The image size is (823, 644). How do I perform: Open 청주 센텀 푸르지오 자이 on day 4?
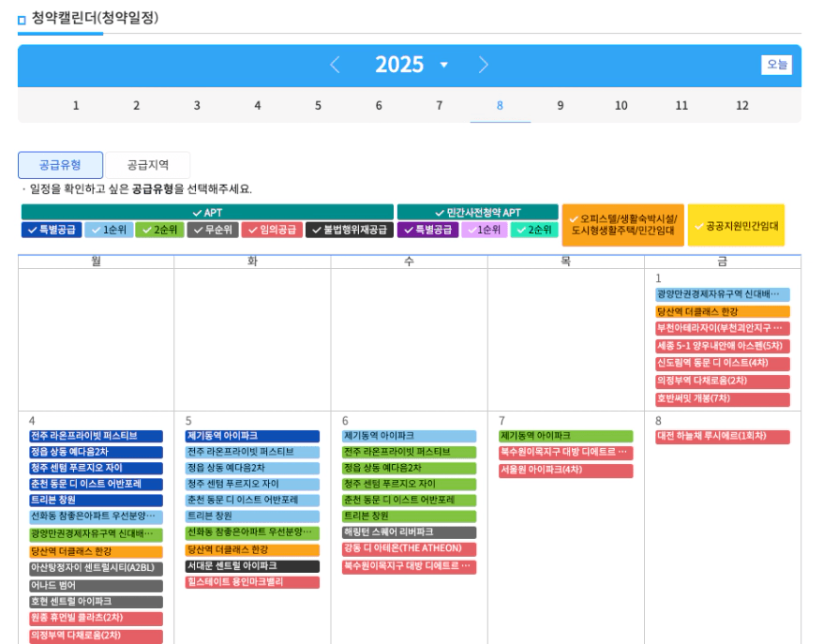pos(96,468)
